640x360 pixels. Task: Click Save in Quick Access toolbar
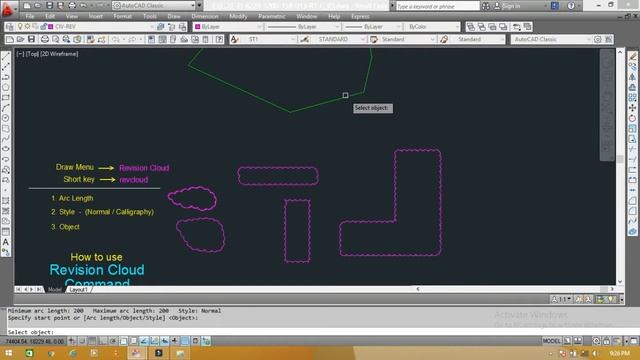(49, 6)
